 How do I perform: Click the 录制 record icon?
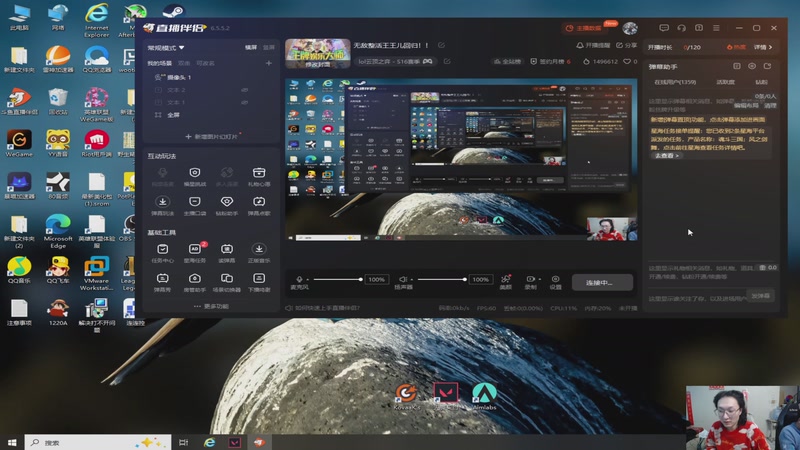click(x=531, y=282)
